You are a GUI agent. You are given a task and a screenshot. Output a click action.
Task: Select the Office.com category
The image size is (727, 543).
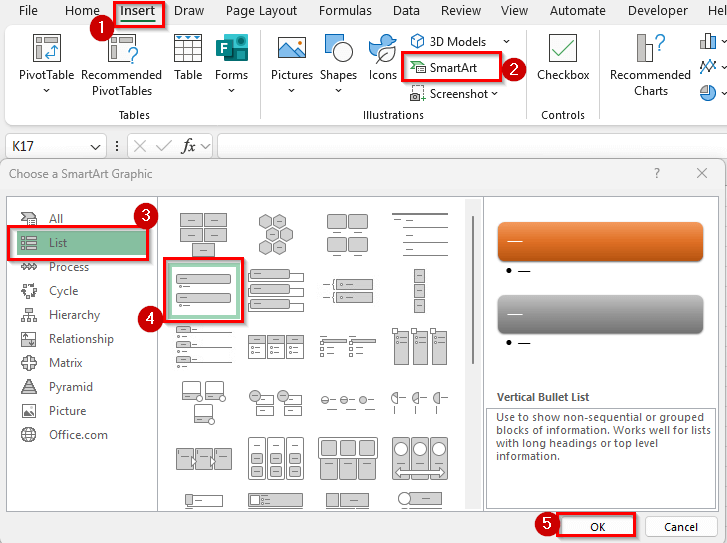(x=78, y=435)
